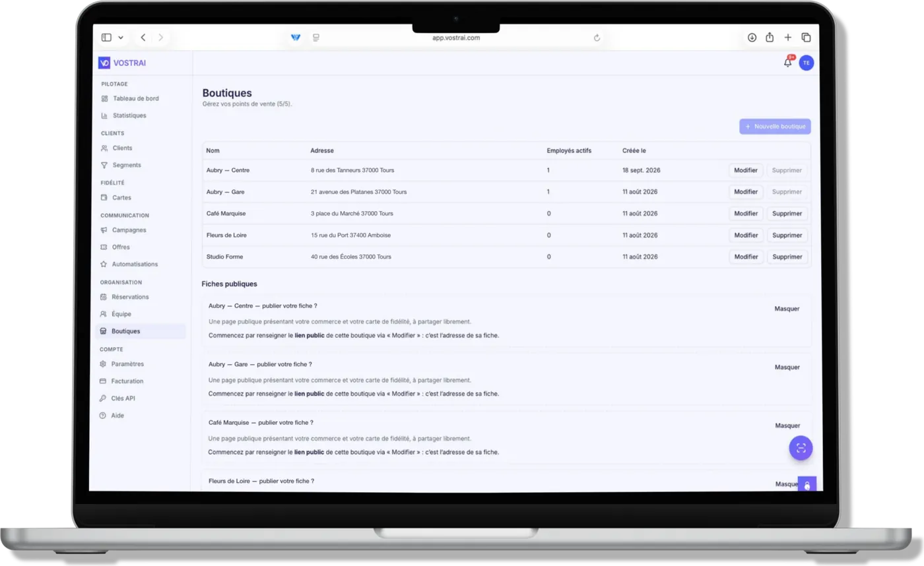This screenshot has width=924, height=566.
Task: Open the notifications bell
Action: click(787, 63)
